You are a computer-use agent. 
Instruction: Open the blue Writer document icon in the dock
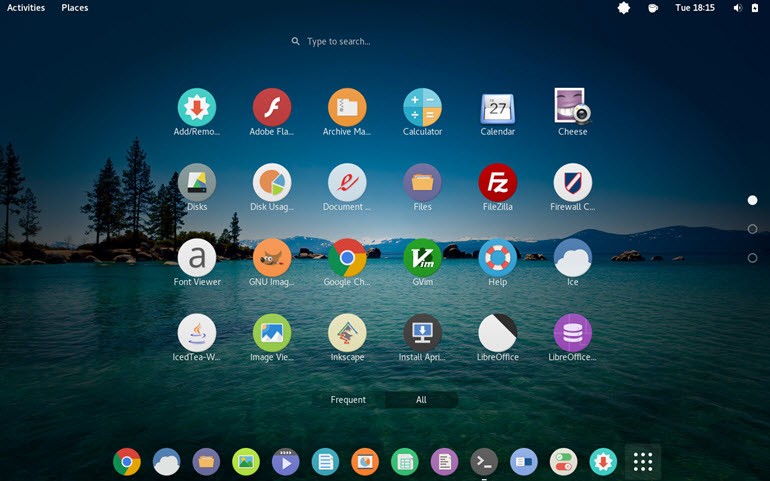pos(325,462)
